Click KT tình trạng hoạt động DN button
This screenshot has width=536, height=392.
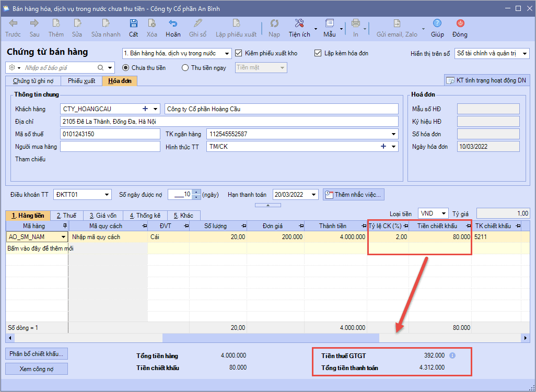tap(487, 80)
